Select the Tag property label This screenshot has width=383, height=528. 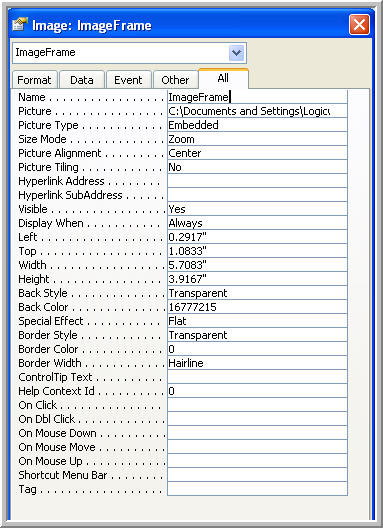click(27, 490)
